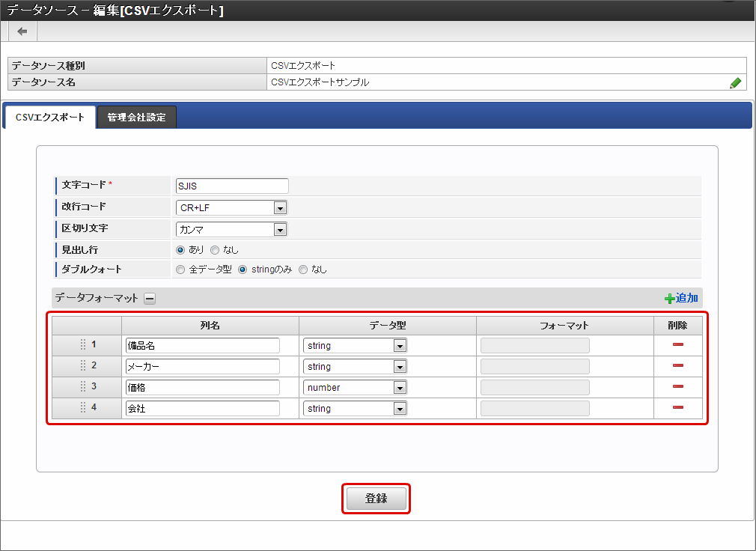Switch to the 管理会社設定 tab
The width and height of the screenshot is (756, 551).
136,118
